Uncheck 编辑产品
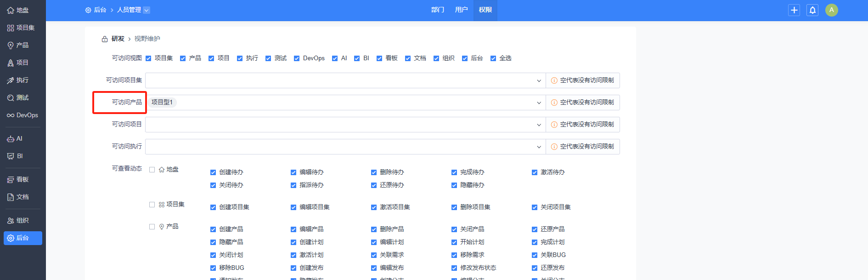 (x=293, y=229)
